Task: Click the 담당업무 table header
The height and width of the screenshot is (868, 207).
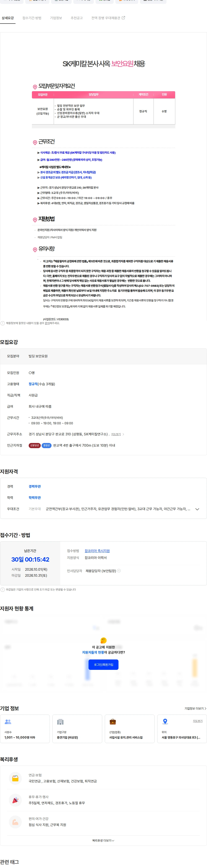Action: [93, 95]
